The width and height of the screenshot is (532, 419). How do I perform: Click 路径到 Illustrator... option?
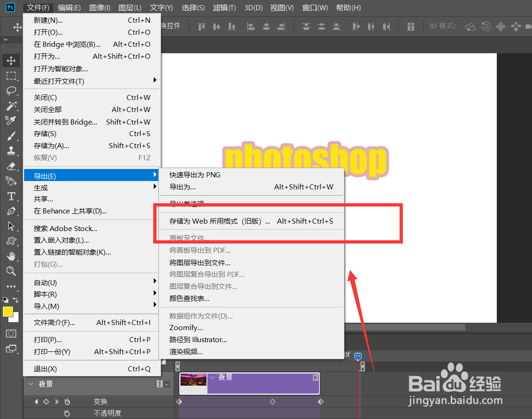pyautogui.click(x=251, y=340)
